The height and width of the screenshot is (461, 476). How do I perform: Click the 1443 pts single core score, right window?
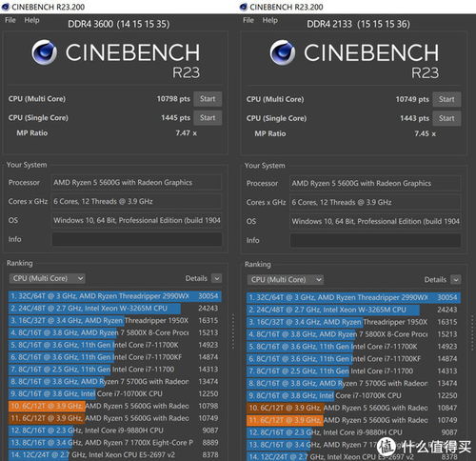tap(414, 118)
